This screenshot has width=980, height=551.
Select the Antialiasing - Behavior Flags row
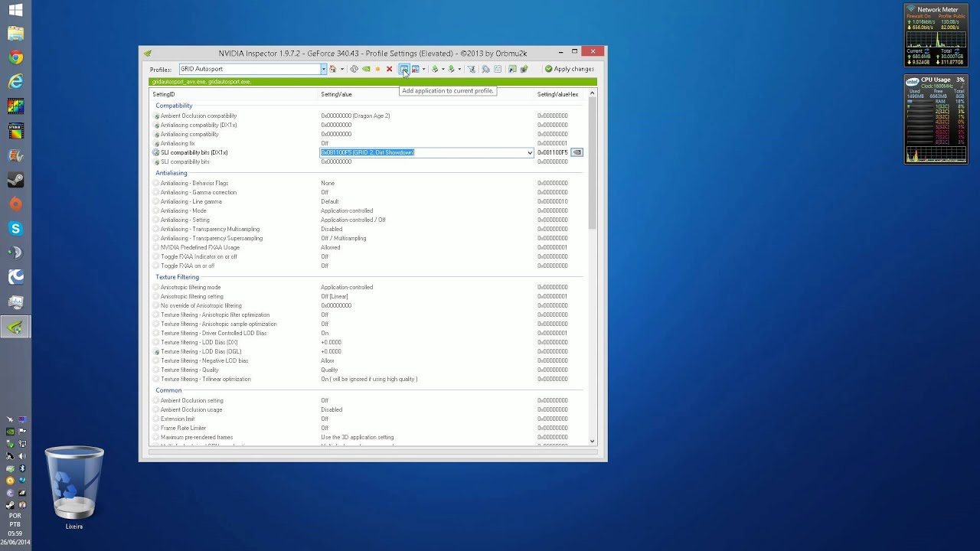(368, 183)
